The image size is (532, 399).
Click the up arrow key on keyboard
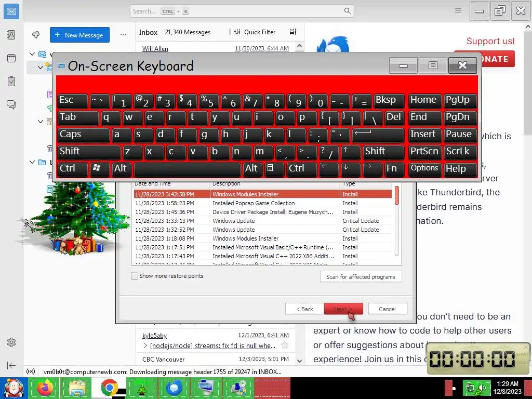(350, 152)
